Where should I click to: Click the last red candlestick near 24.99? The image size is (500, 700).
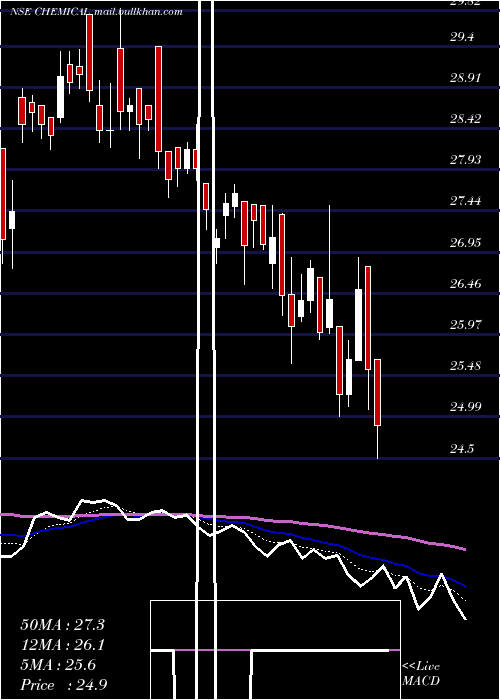point(377,392)
